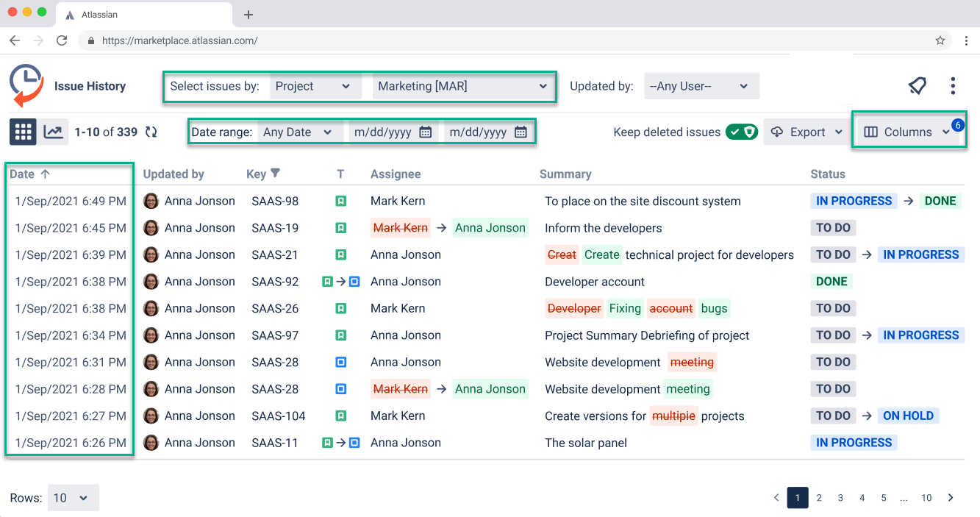Select the table view icon

pyautogui.click(x=23, y=132)
